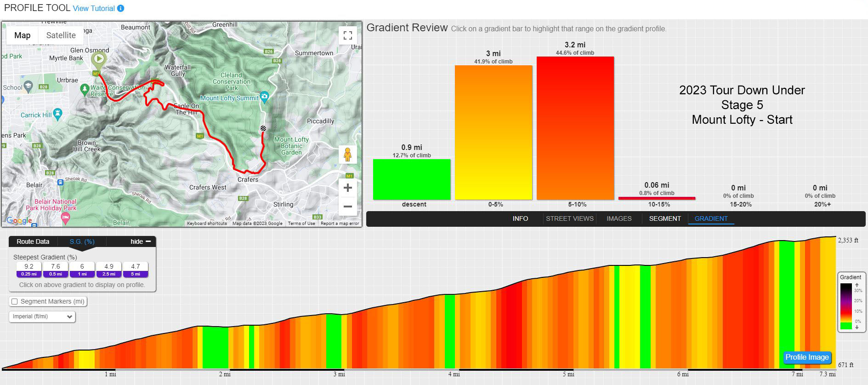The width and height of the screenshot is (868, 385).
Task: Highlight the 5-10% gradient bar
Action: pos(575,128)
